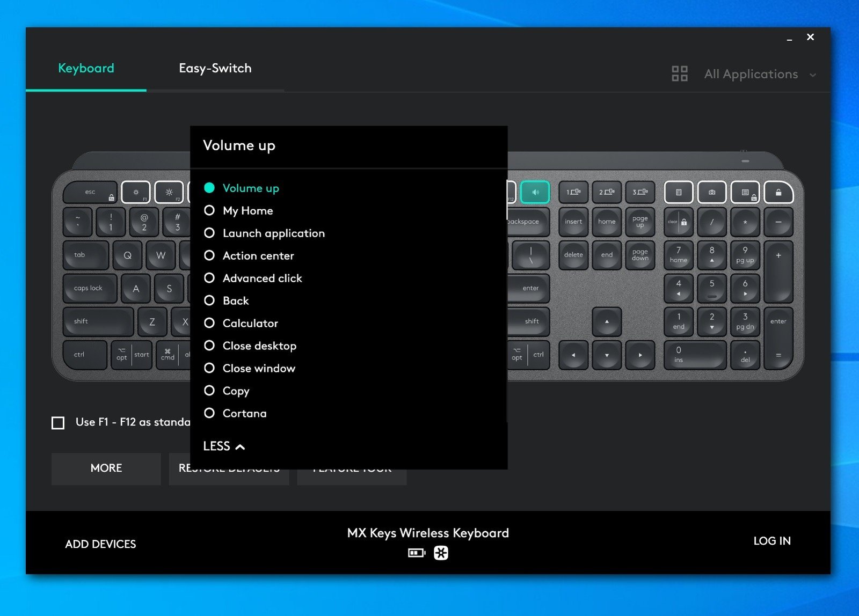This screenshot has width=859, height=616.
Task: Enable Use F1 - F12 as standard checkbox
Action: coord(58,422)
